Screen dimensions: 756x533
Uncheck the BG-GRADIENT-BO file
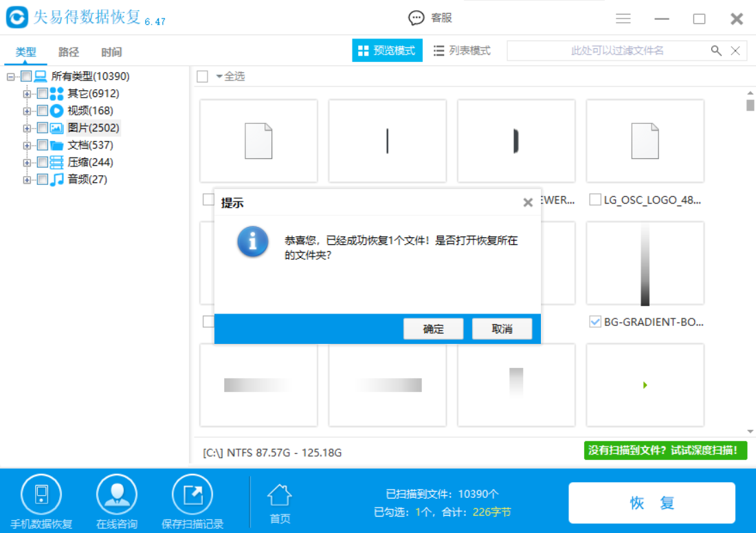595,321
